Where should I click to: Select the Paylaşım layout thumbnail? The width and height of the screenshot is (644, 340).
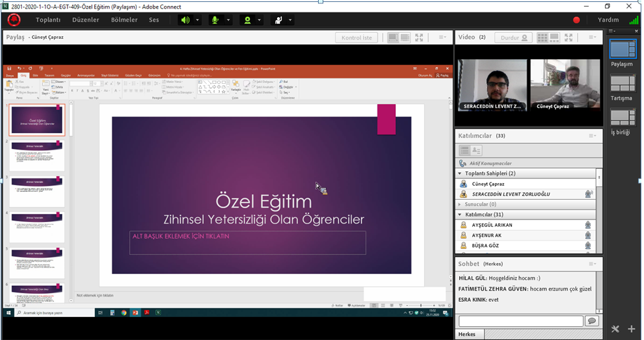click(622, 49)
